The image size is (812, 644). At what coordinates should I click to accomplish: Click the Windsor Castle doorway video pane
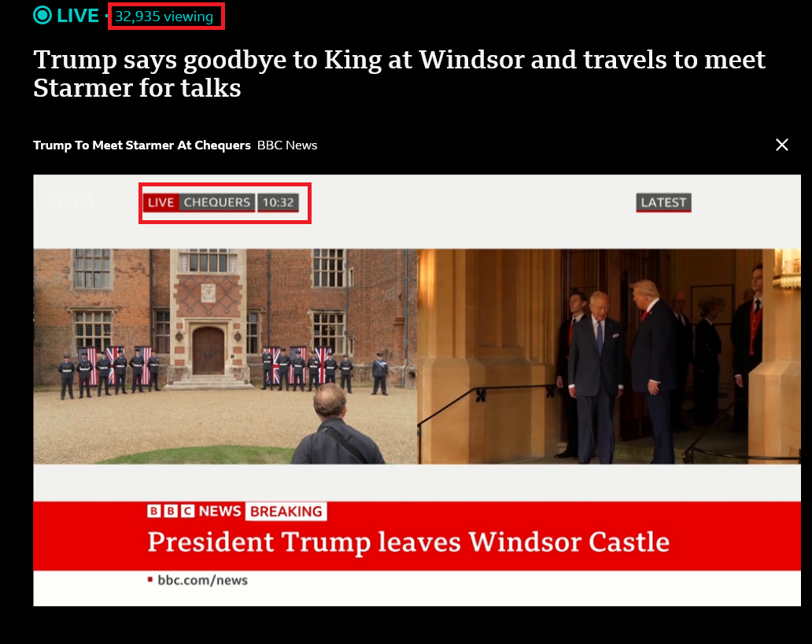tap(609, 356)
